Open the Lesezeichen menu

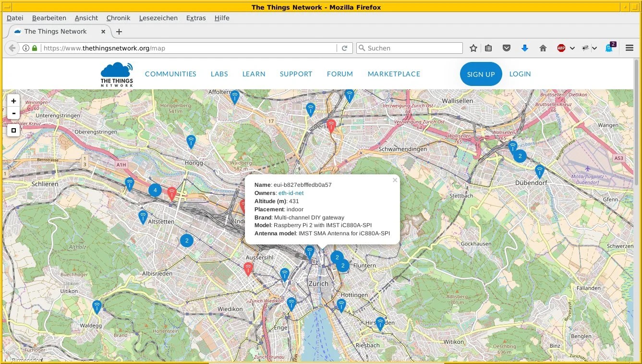click(x=158, y=18)
